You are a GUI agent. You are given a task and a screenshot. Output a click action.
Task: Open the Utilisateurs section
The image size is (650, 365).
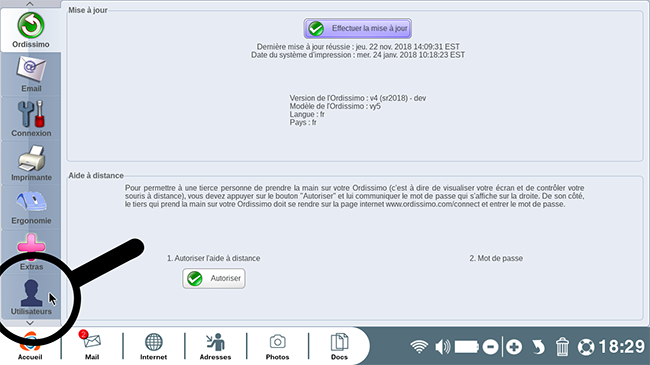pos(31,296)
